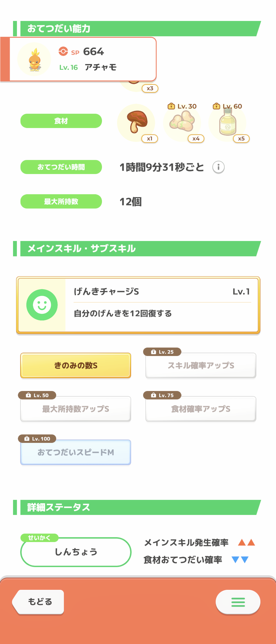Tap locked おてつだいスピードM sub skill
Image resolution: width=276 pixels, height=644 pixels.
(x=76, y=452)
